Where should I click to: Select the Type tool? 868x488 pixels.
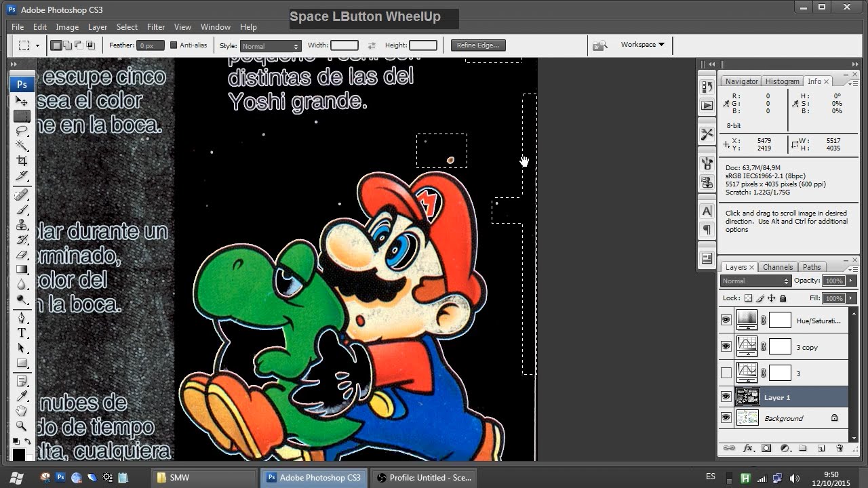pos(22,333)
